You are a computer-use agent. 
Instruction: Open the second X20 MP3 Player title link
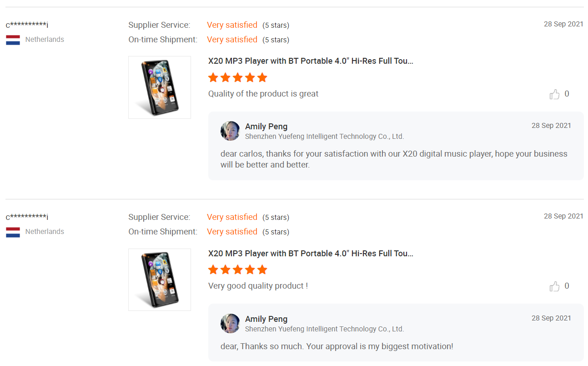(x=311, y=254)
